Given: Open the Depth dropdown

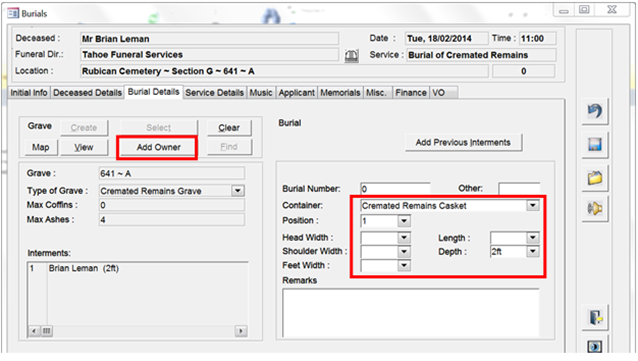Looking at the screenshot, I should pyautogui.click(x=533, y=252).
